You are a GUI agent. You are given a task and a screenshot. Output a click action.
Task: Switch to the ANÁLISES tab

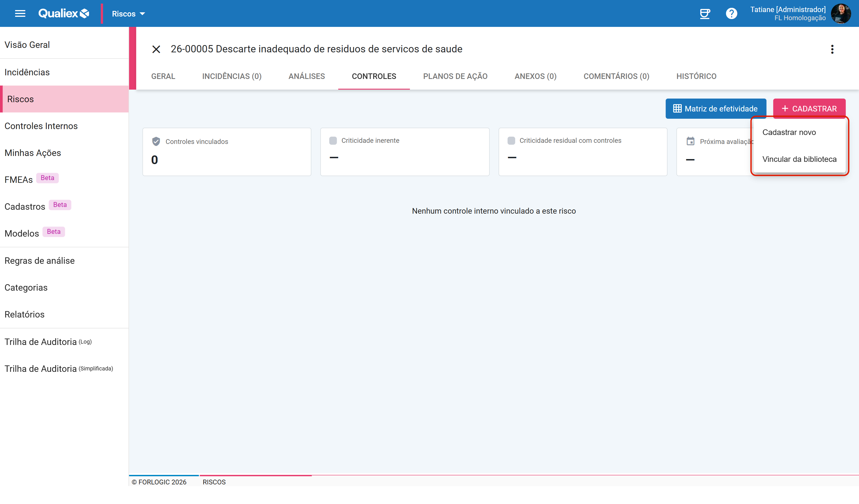tap(307, 76)
